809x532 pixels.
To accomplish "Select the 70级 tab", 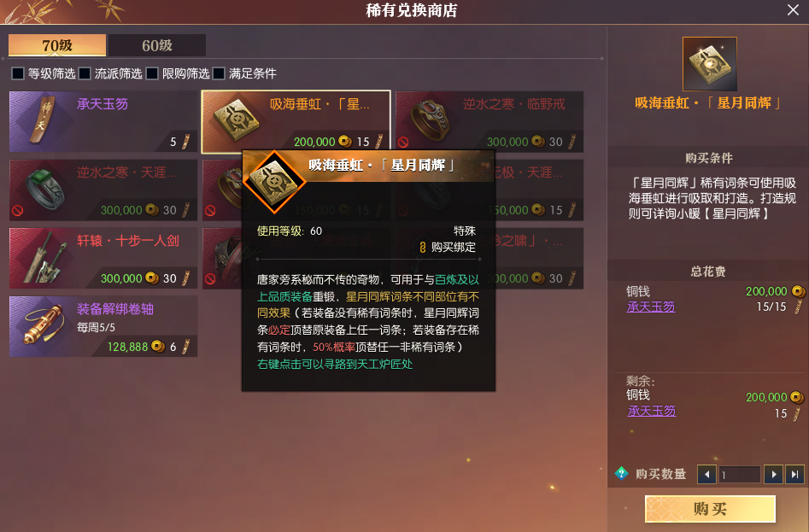I will click(57, 45).
